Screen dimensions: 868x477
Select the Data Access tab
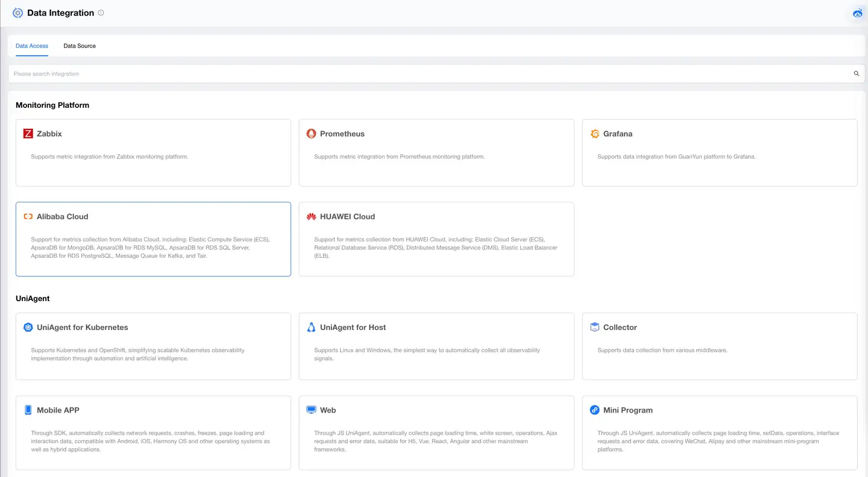pos(32,46)
